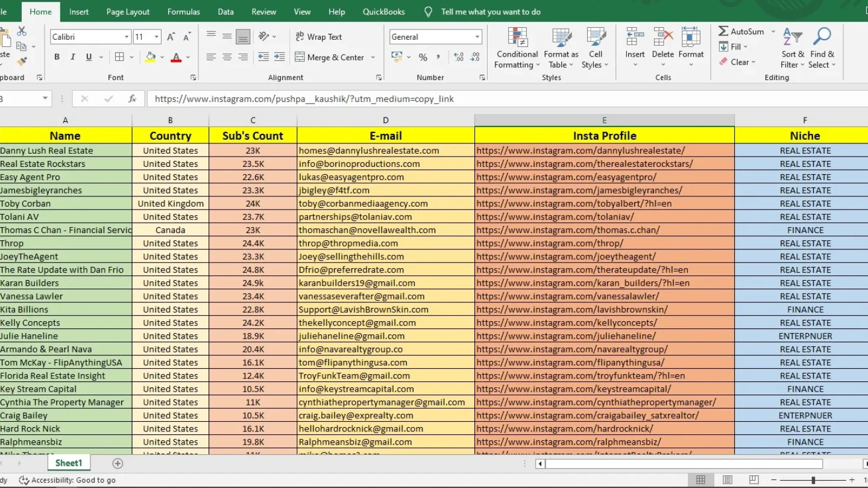Screen dimensions: 868x488
Task: Open Font settings dialog launcher
Action: click(x=193, y=78)
